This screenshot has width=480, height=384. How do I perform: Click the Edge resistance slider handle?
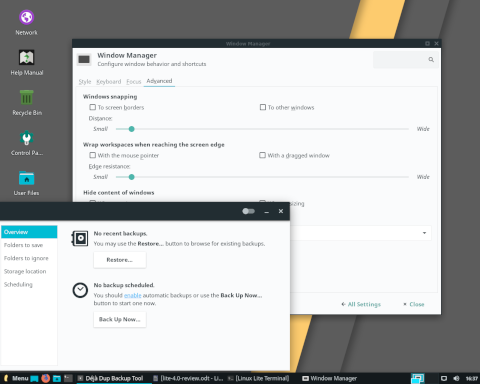click(132, 177)
